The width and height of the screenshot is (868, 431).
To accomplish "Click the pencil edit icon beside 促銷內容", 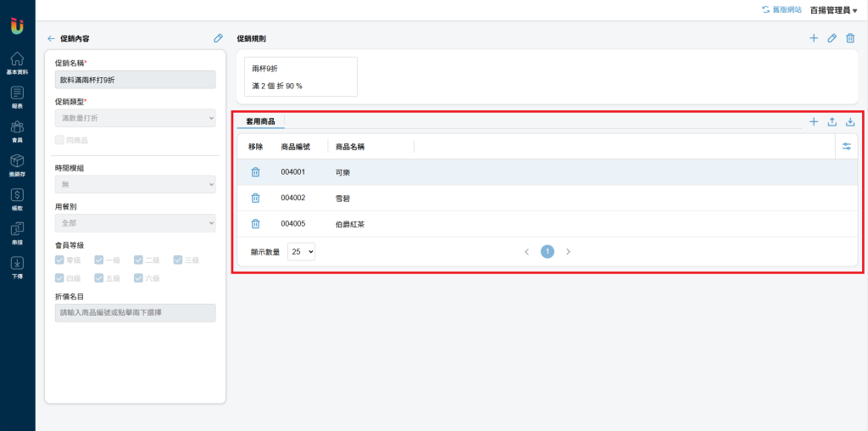I will (x=218, y=38).
